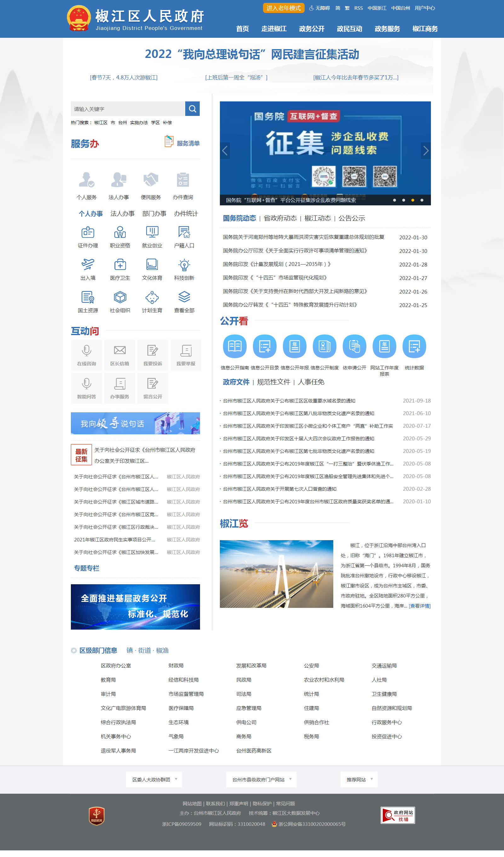The height and width of the screenshot is (857, 504).
Task: Switch to 人事任免 tab
Action: click(311, 382)
